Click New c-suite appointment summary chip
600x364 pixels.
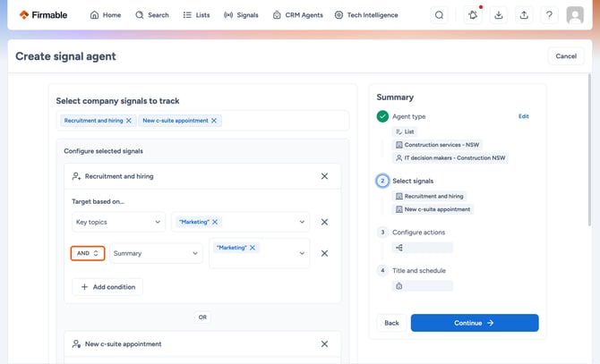433,209
